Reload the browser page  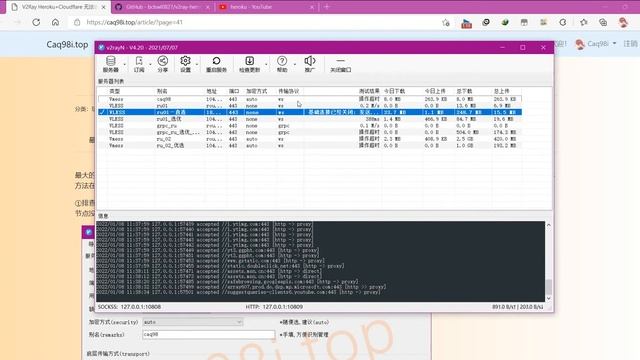point(36,22)
